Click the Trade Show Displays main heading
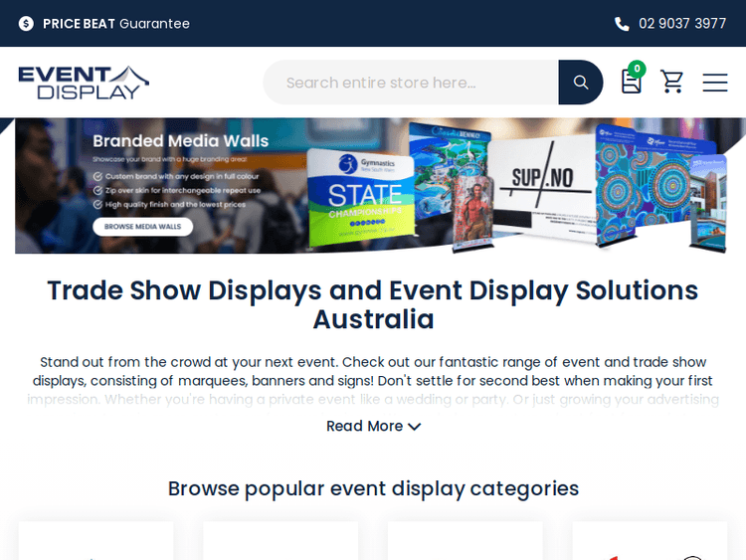Viewport: 746px width, 560px height. 373,304
